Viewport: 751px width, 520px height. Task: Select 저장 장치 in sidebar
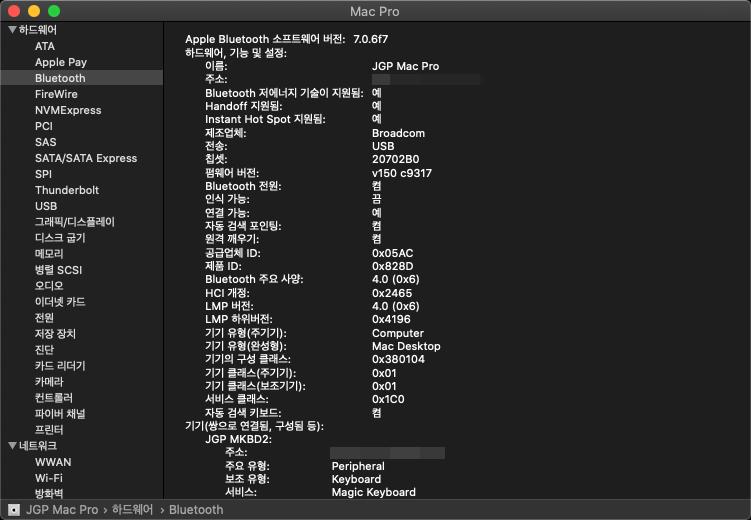pos(55,334)
